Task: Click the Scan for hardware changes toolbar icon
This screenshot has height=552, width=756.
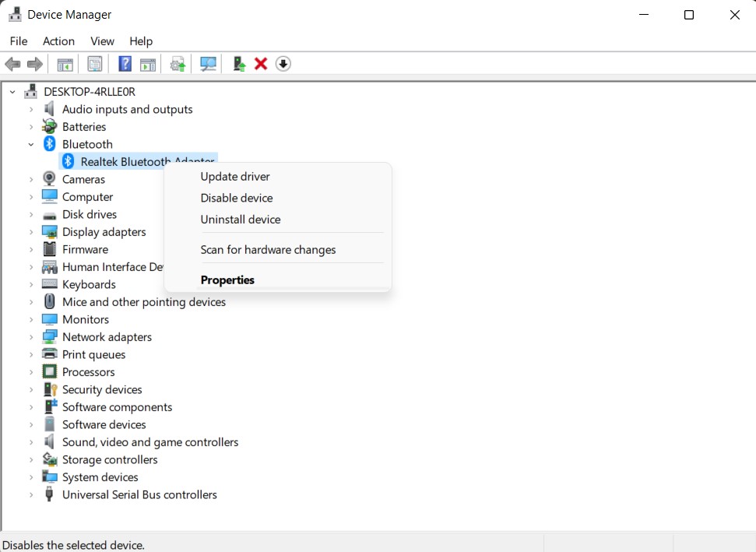Action: (207, 63)
